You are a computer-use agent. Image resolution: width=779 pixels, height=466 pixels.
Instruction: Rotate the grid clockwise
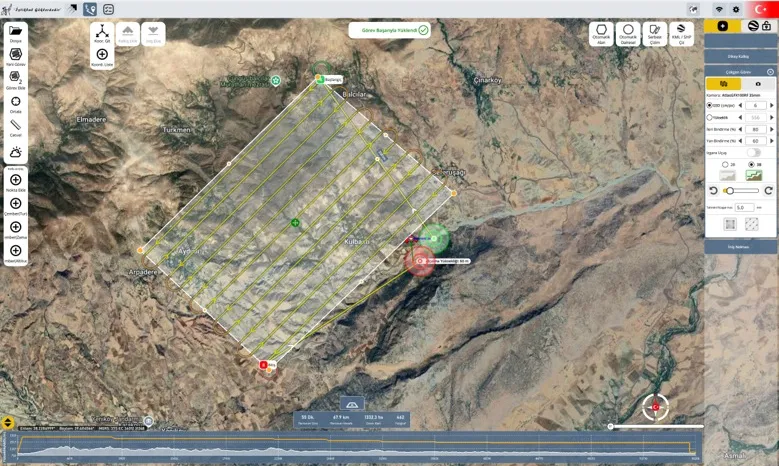[x=768, y=191]
